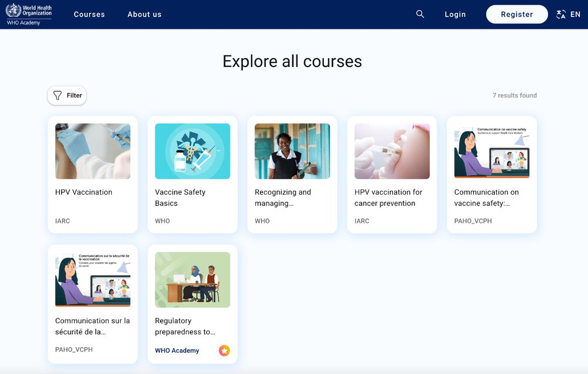Click PAHO_VCPH label under Communication sur la sécurité

[x=74, y=350]
